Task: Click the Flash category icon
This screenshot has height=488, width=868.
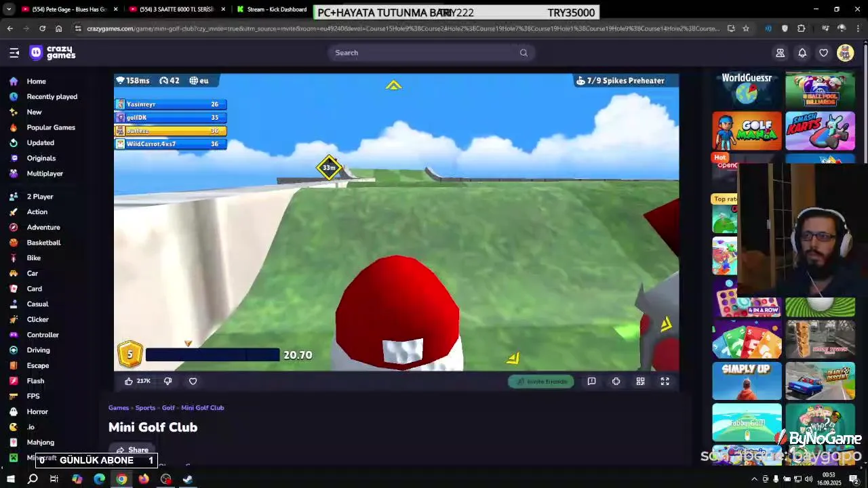Action: [x=14, y=381]
